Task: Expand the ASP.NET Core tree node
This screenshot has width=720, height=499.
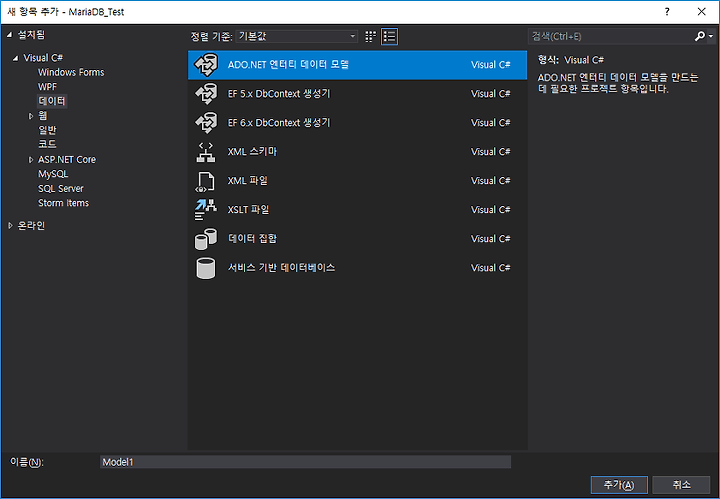Action: point(31,160)
